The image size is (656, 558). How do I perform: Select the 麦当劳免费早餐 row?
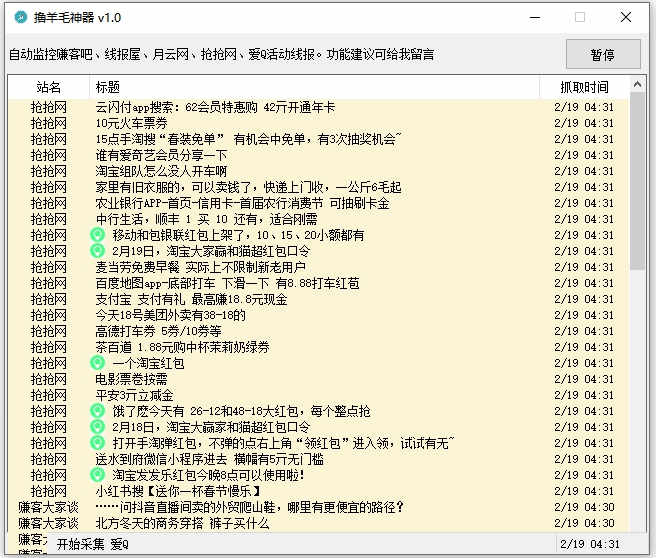pos(318,267)
